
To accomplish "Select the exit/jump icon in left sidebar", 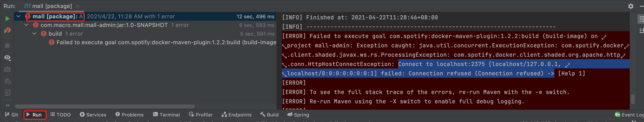I will pyautogui.click(x=7, y=93).
